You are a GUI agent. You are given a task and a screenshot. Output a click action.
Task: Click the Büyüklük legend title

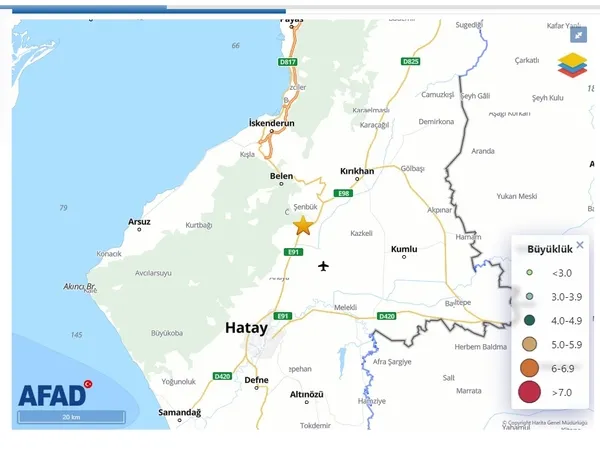tap(549, 249)
